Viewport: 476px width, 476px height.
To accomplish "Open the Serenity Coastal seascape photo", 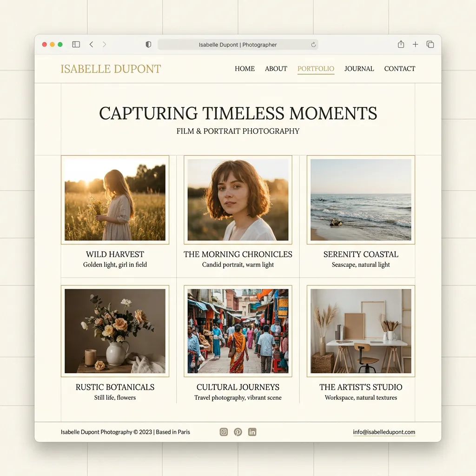I will pyautogui.click(x=361, y=200).
